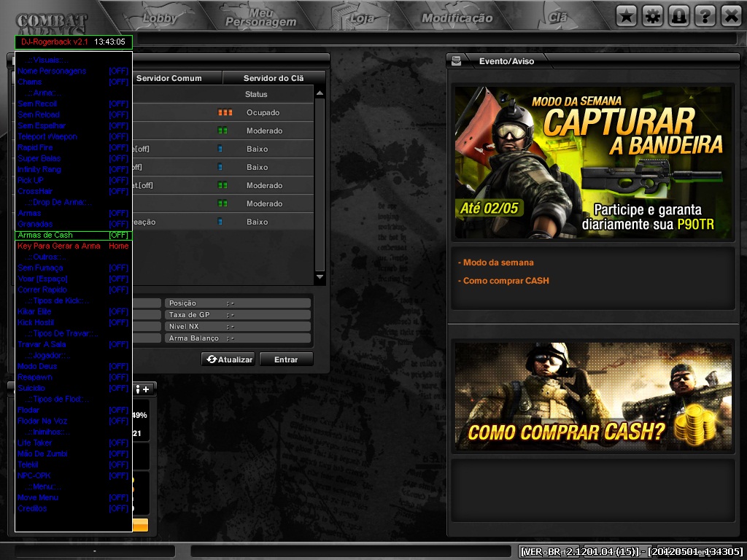Click the Nível NX field
This screenshot has width=747, height=560.
(x=238, y=326)
